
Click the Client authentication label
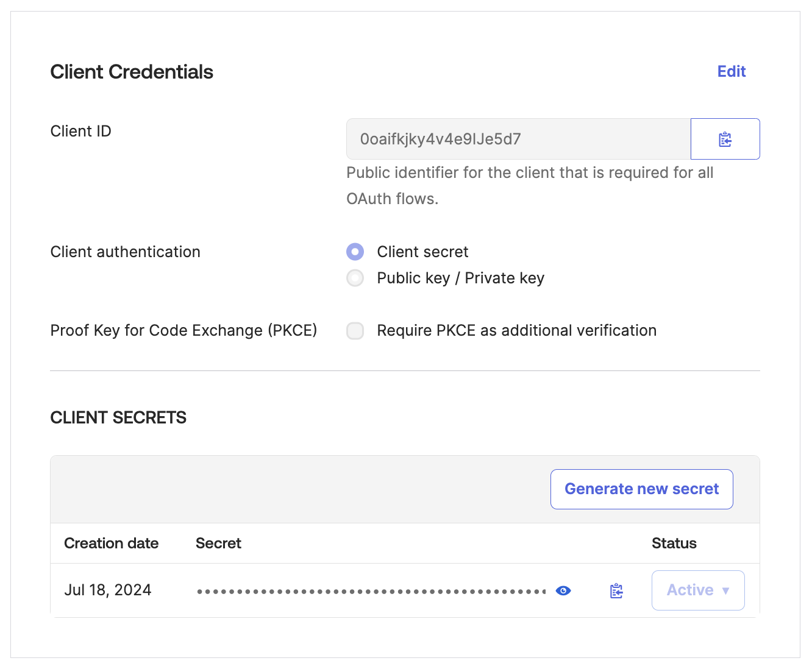(125, 252)
